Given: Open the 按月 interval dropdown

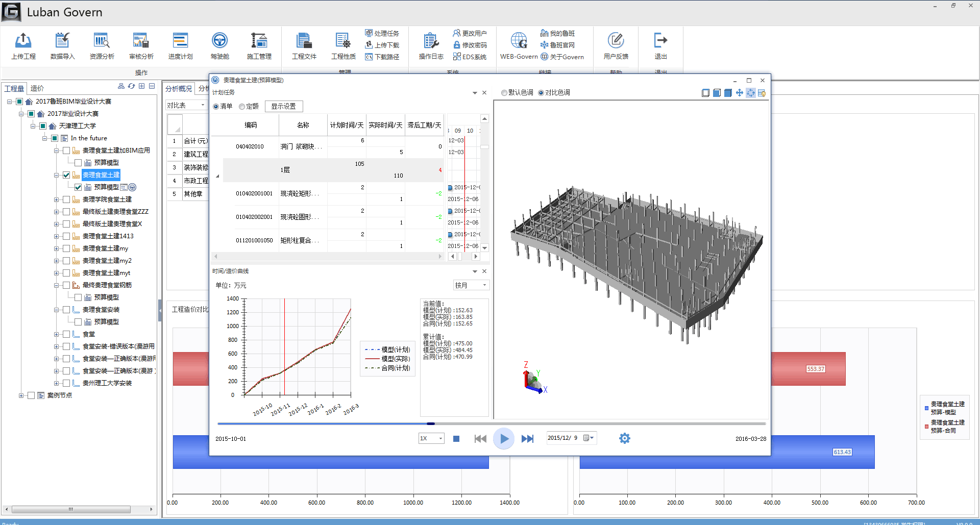Looking at the screenshot, I should point(471,285).
